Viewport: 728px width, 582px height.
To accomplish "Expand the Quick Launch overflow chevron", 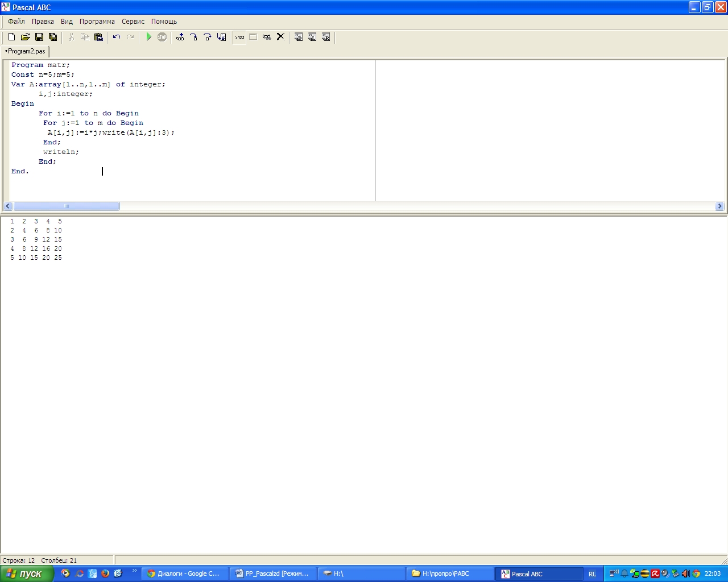I will [135, 571].
